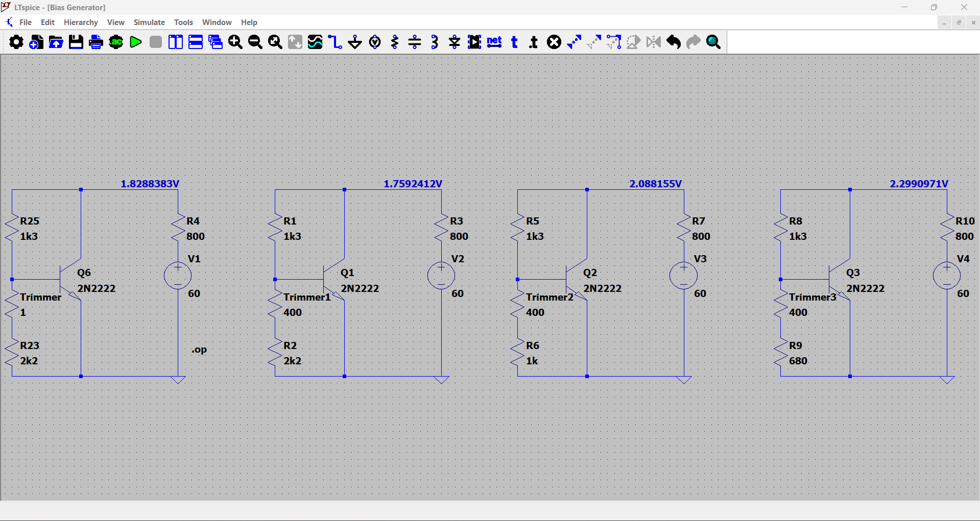
Task: Click voltage source V3 symbol
Action: (683, 276)
